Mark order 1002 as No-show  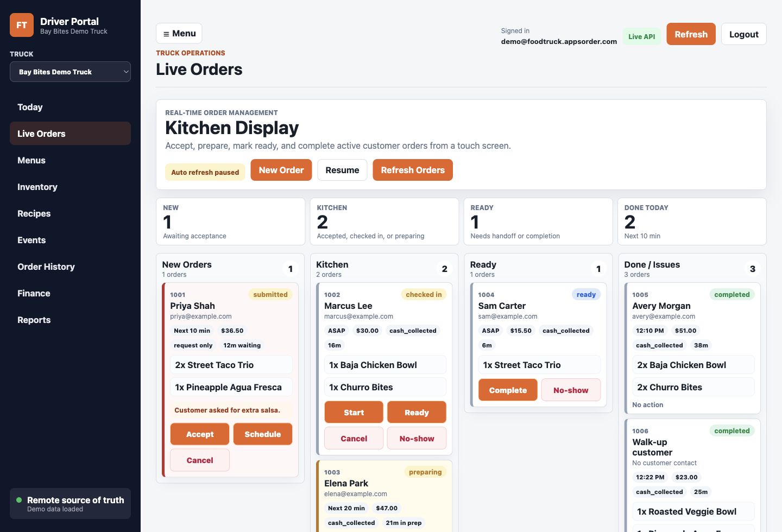417,439
